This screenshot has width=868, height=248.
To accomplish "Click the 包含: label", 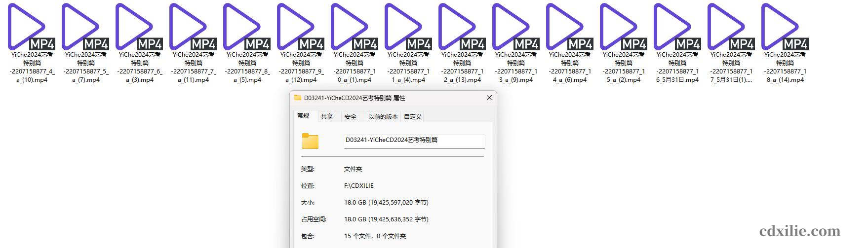I will (x=308, y=236).
